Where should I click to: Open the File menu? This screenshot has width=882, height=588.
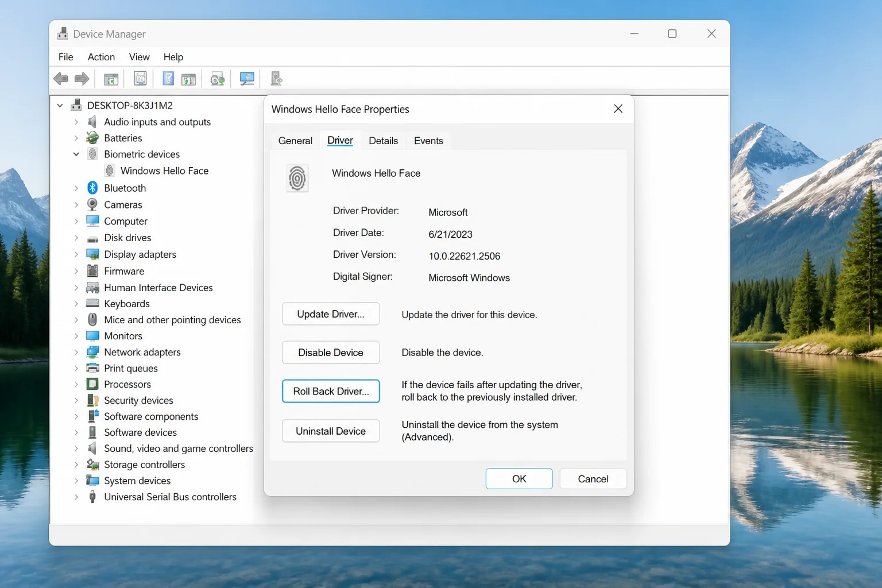point(66,57)
